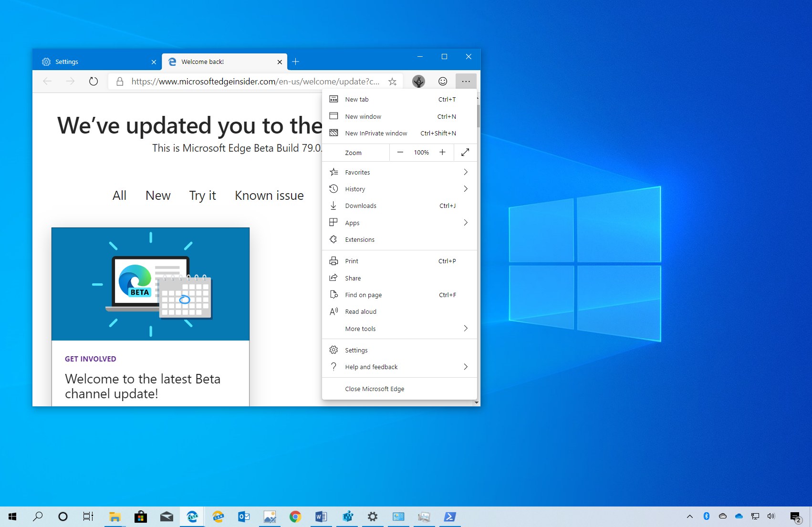Click Welcome to the latest Beta channel update
Image resolution: width=812 pixels, height=527 pixels.
click(143, 386)
